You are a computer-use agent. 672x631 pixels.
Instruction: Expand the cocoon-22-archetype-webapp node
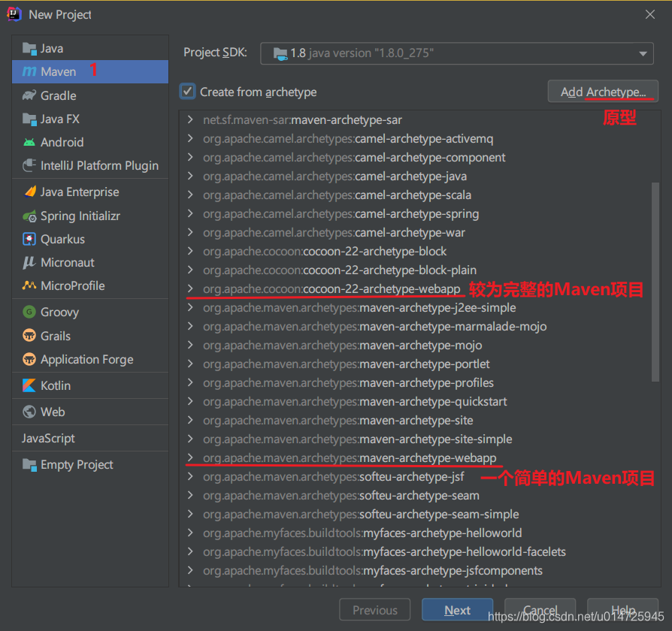(190, 288)
